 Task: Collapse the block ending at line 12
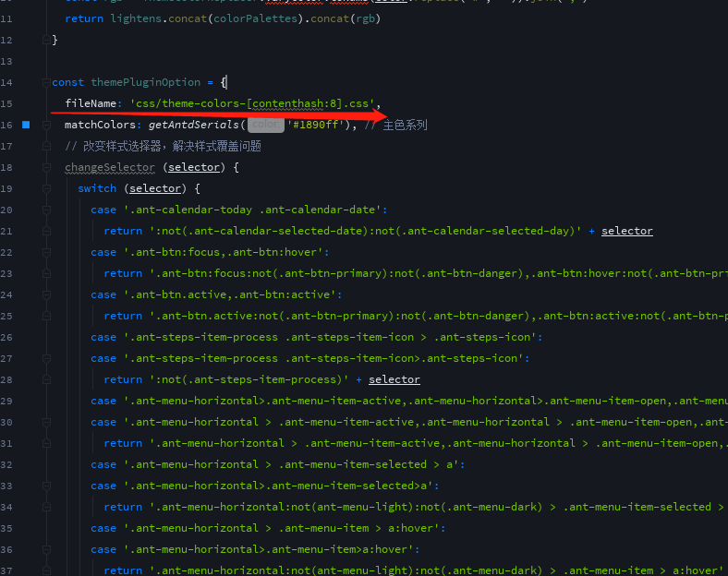coord(46,40)
